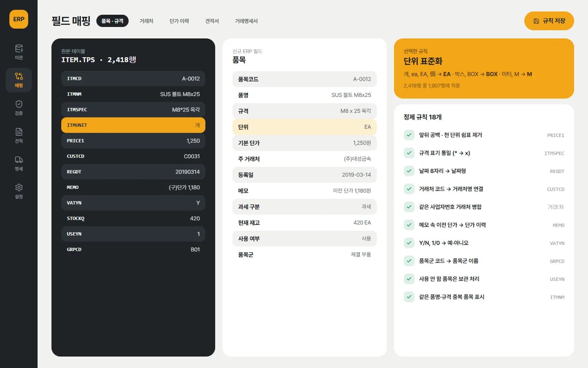
Task: Select the highlighted ITMUNIT source row
Action: [x=133, y=125]
